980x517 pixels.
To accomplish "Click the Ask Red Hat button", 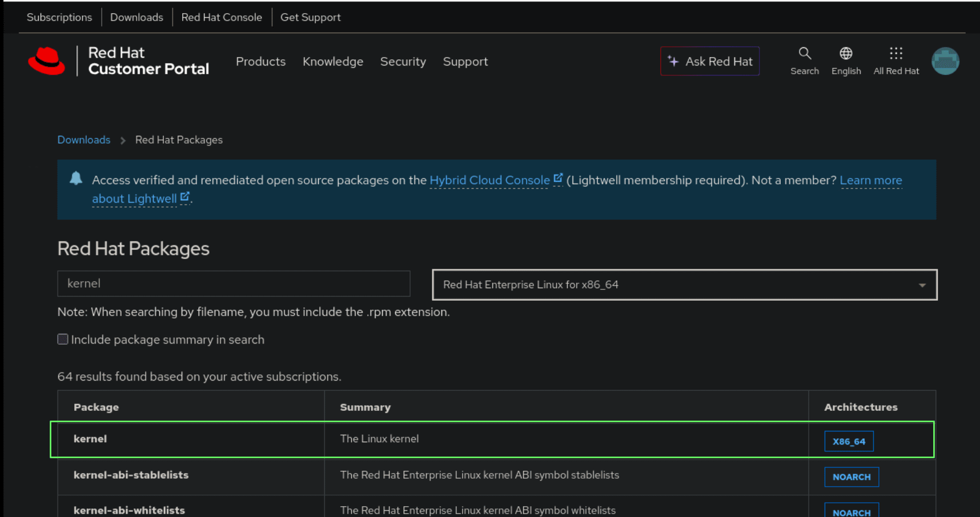I will [710, 61].
